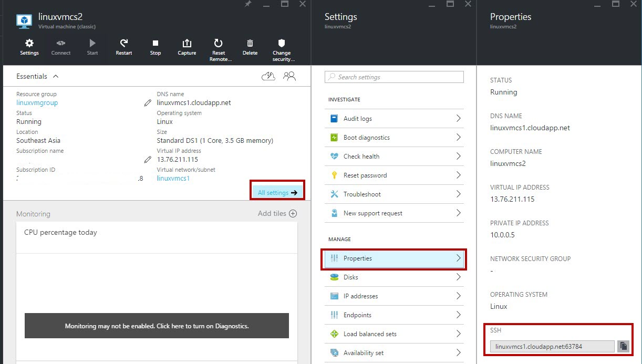Collapse the Essentials section
Screen dimensions: 642x364
tap(56, 76)
